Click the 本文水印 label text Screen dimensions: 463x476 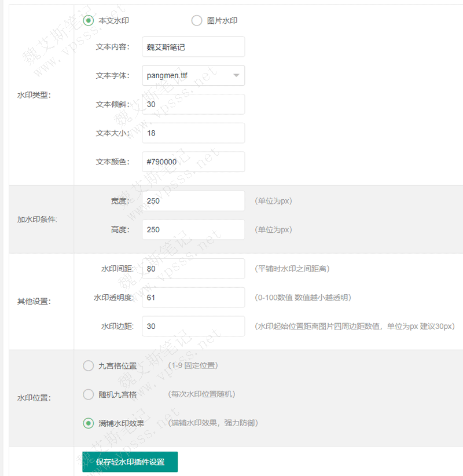click(113, 20)
